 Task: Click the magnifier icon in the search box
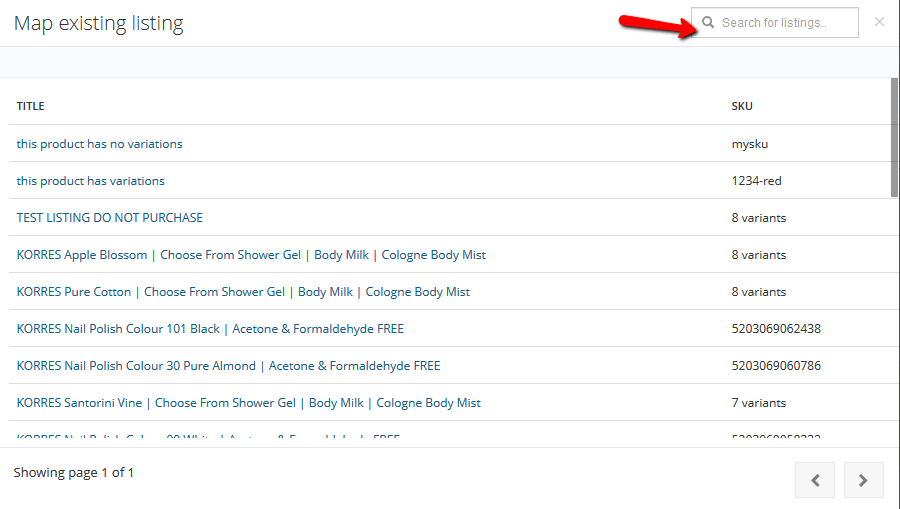(x=708, y=23)
